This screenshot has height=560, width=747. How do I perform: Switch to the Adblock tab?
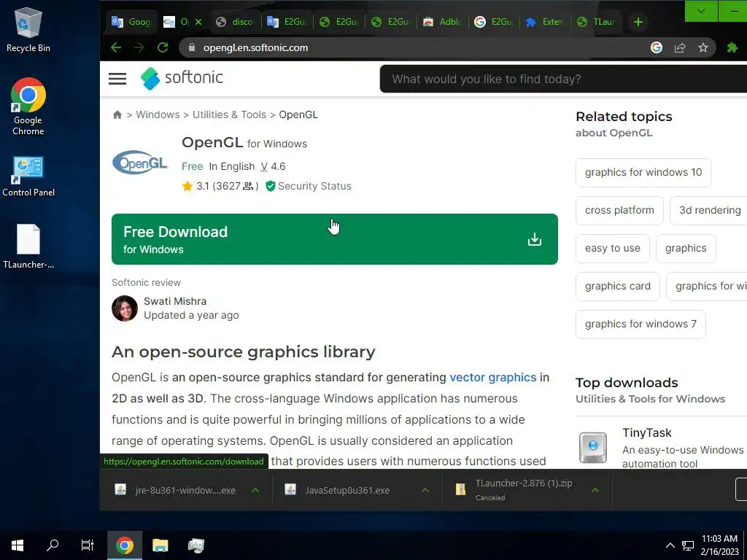click(443, 22)
